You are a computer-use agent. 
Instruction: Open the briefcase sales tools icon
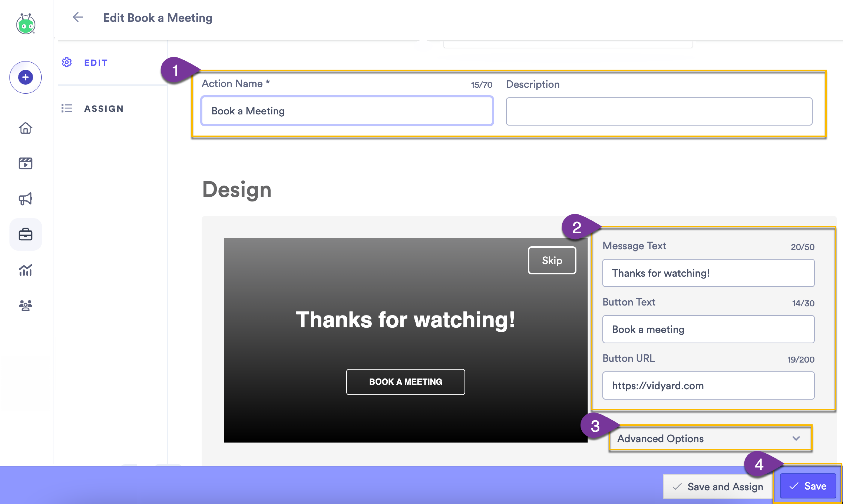(26, 234)
